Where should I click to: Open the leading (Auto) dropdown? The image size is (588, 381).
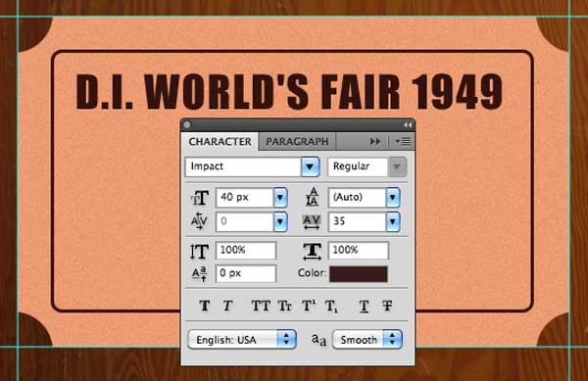[393, 198]
